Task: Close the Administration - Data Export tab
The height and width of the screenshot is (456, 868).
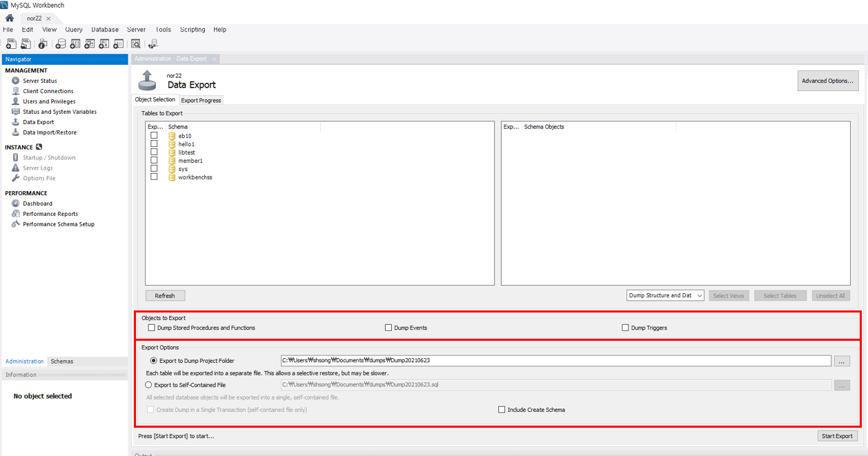Action: coord(214,59)
